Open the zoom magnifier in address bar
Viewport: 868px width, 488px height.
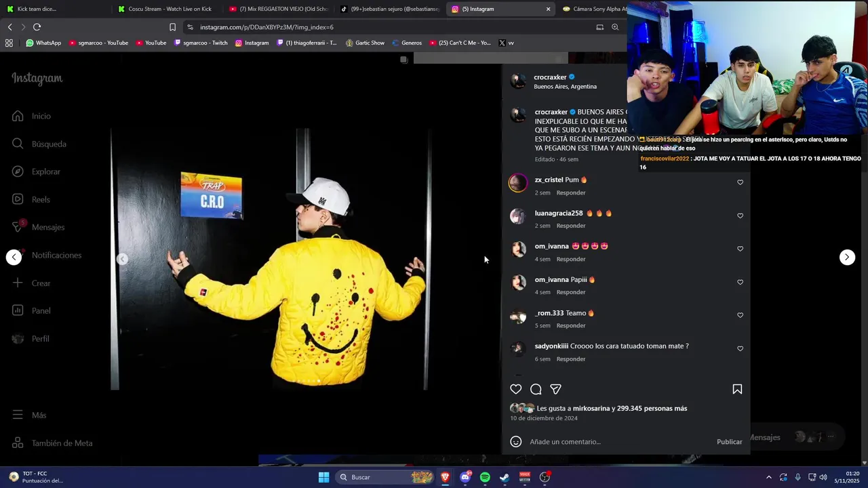point(615,27)
